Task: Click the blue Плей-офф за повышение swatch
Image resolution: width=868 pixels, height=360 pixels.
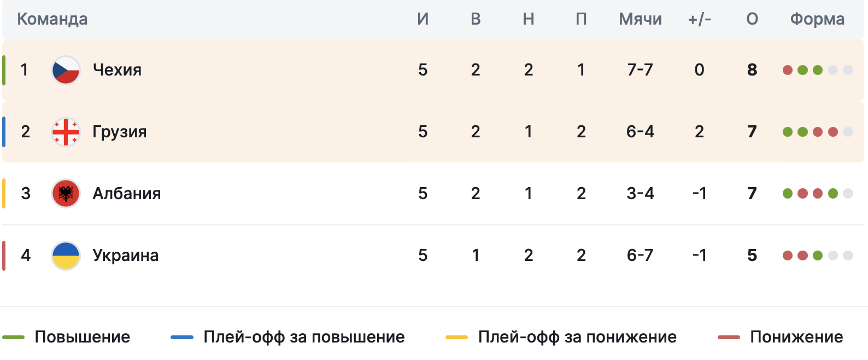Action: [182, 338]
